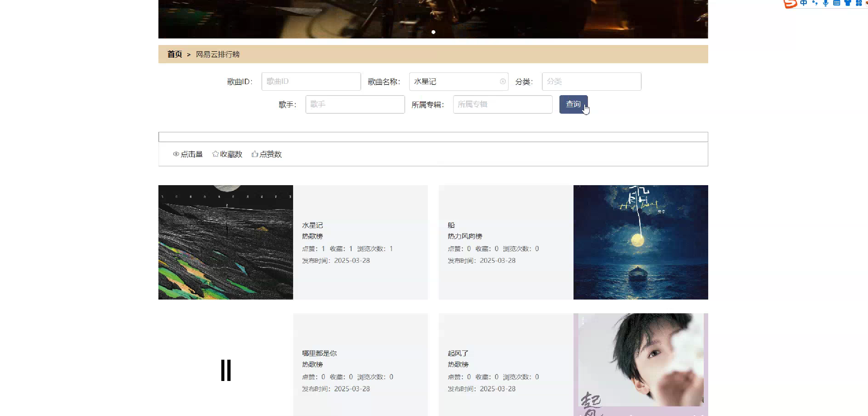This screenshot has height=416, width=868.
Task: Click the 歌手 input field
Action: coord(355,104)
